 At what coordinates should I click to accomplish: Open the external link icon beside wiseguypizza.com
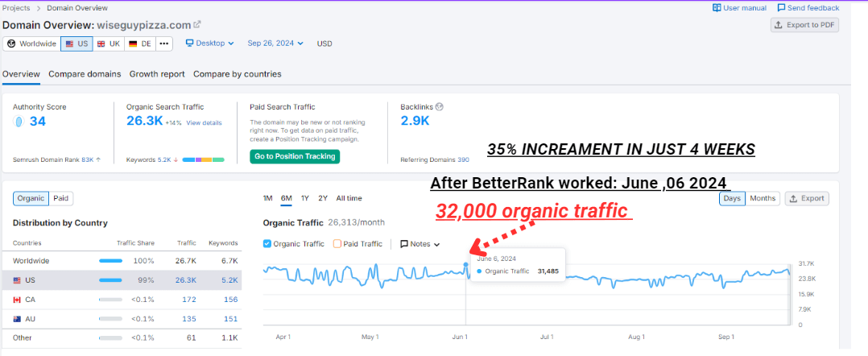point(197,24)
